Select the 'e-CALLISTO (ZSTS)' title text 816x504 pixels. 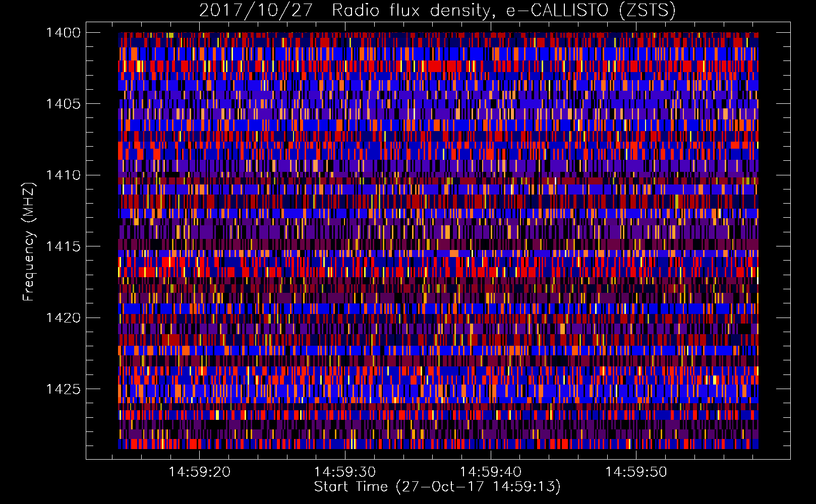click(x=591, y=11)
